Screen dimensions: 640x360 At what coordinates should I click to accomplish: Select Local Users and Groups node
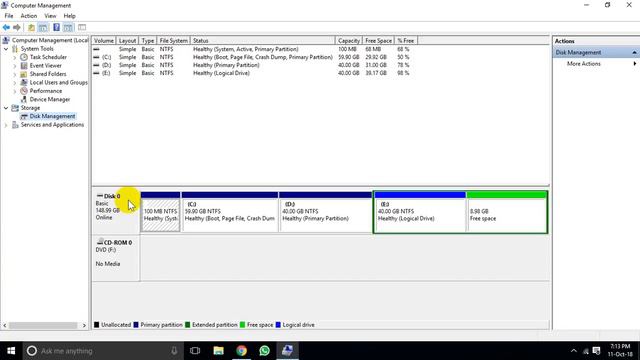pyautogui.click(x=58, y=82)
